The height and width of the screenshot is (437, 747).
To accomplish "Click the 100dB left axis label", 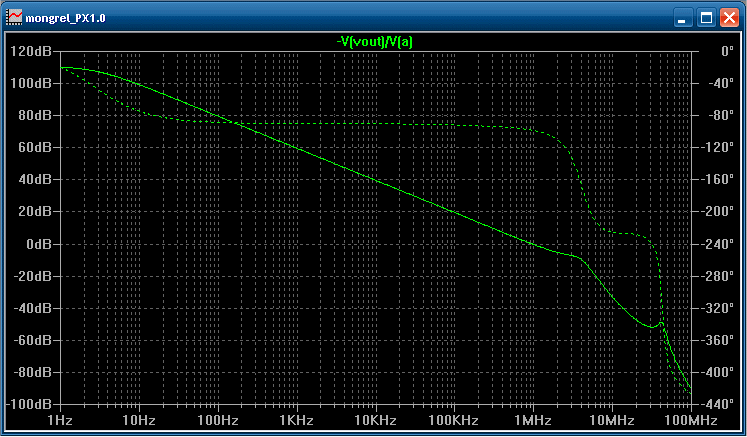I will (31, 83).
